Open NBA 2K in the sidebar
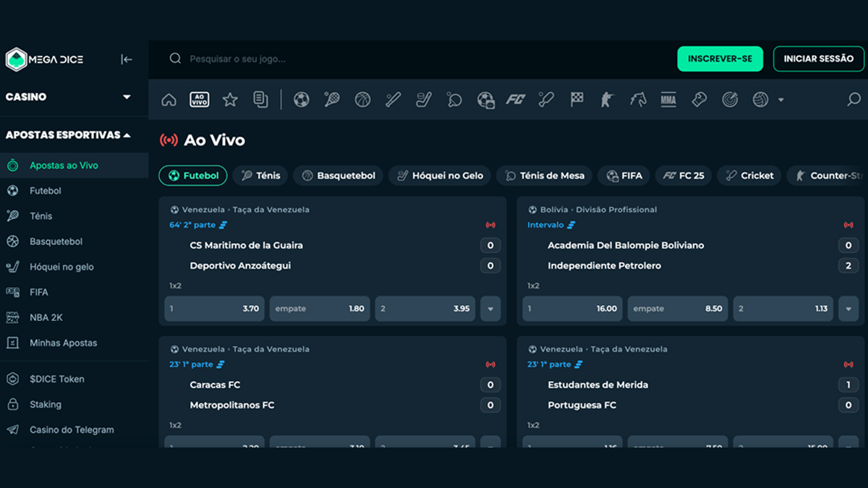 [74, 317]
